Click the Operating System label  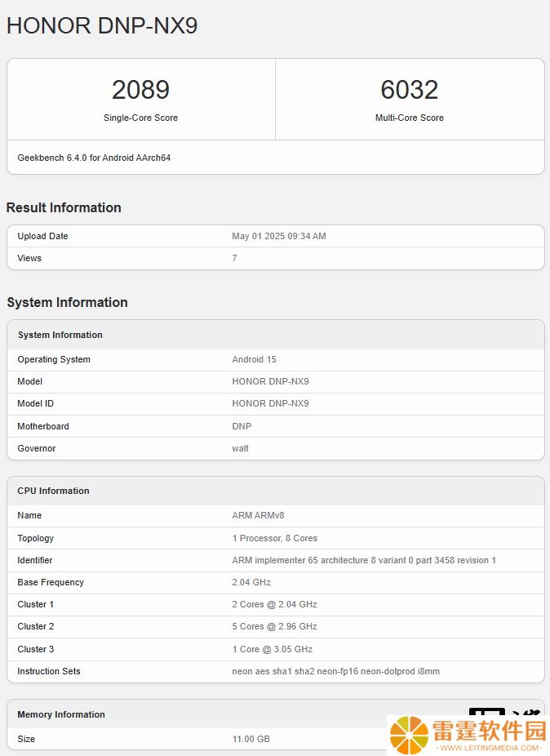(54, 360)
